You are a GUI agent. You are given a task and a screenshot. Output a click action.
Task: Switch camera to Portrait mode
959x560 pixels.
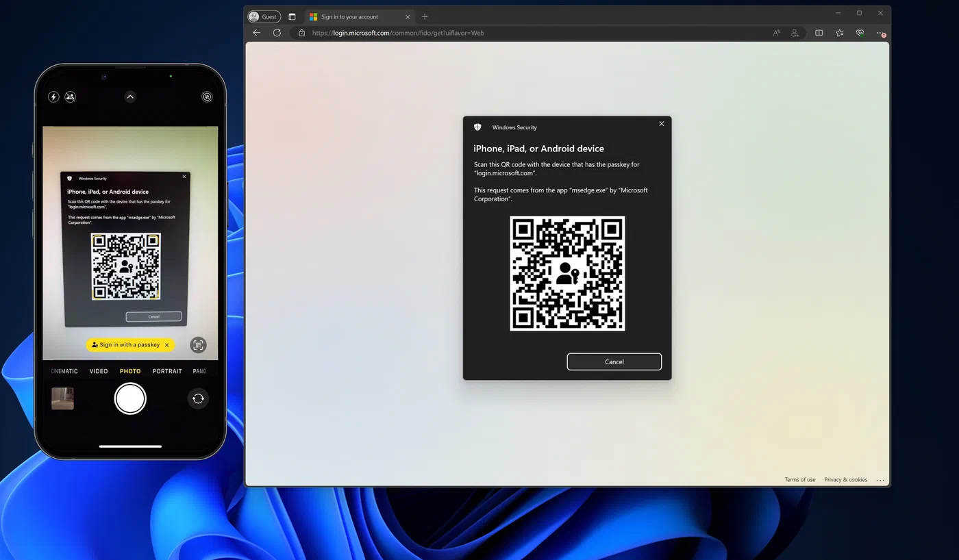pyautogui.click(x=167, y=371)
